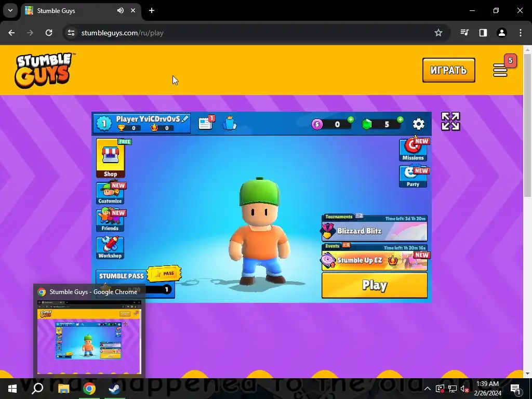Select the Events tab label
The image size is (532, 399).
[x=332, y=246]
